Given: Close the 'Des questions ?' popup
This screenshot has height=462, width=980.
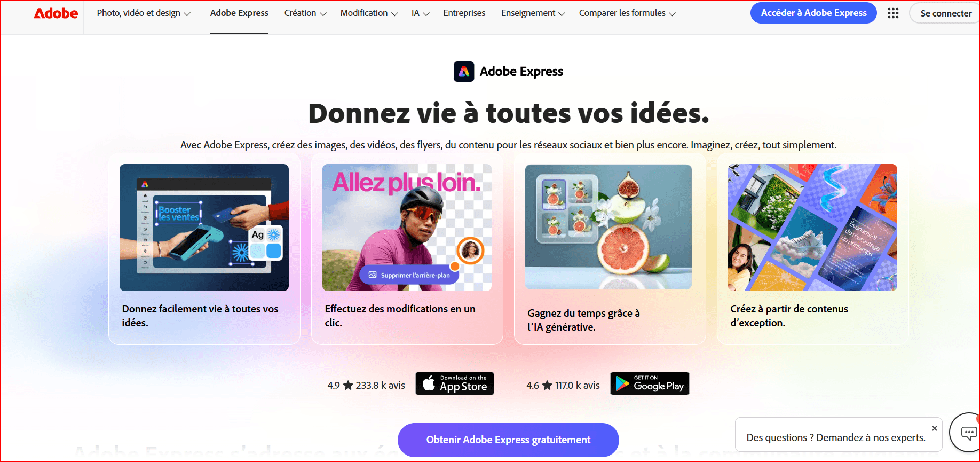Looking at the screenshot, I should click(x=935, y=428).
